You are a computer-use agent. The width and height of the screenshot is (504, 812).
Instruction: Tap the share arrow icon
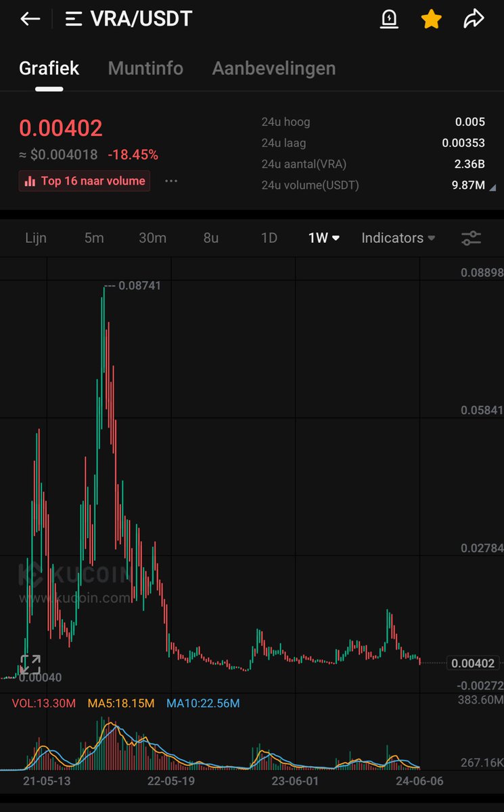(474, 19)
